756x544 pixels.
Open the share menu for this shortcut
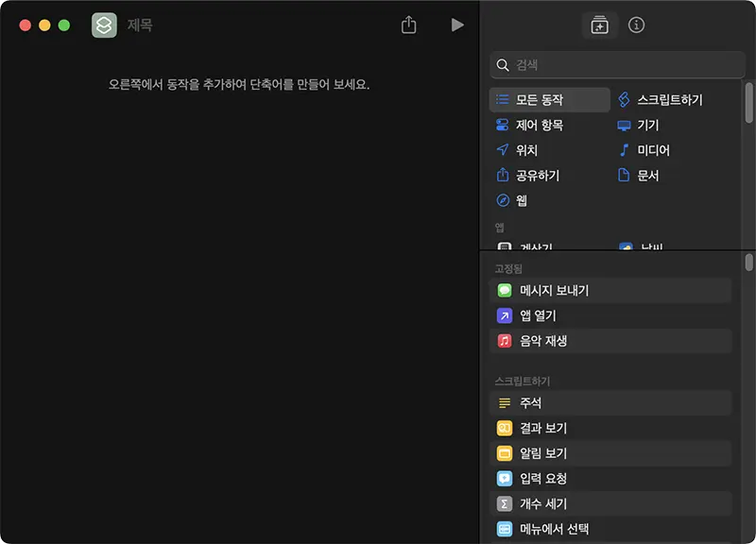click(x=407, y=25)
